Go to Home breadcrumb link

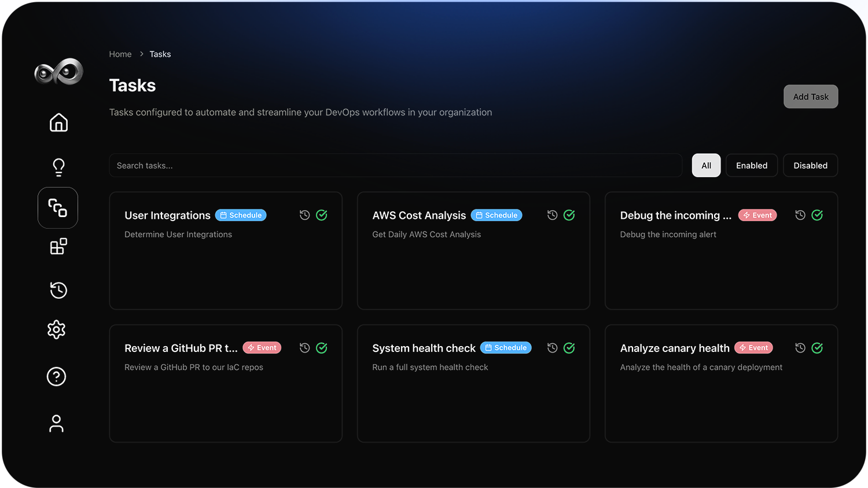[120, 54]
